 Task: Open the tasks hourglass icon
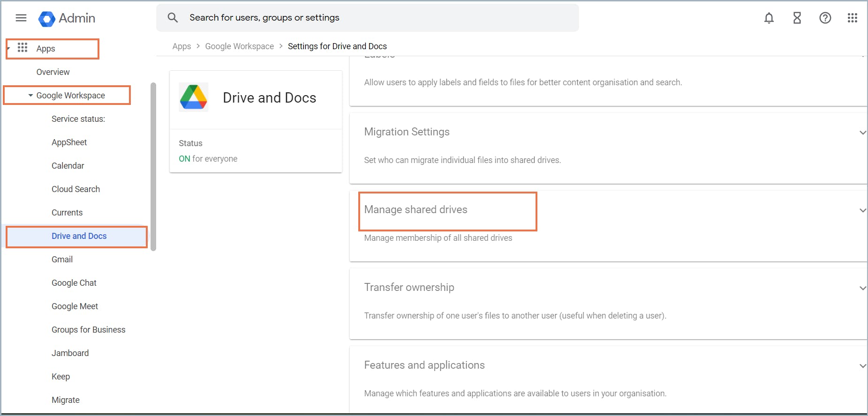797,18
